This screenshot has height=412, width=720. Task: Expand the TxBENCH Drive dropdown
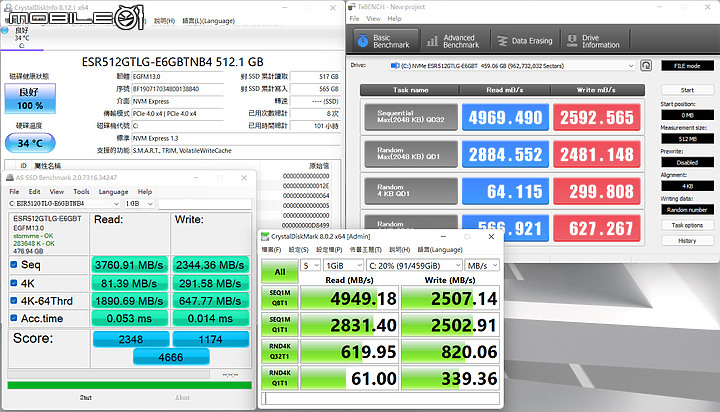point(631,66)
